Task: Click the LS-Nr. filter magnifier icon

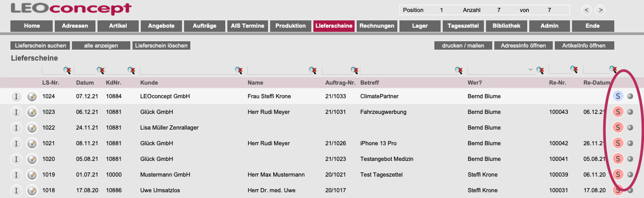Action: pos(67,70)
